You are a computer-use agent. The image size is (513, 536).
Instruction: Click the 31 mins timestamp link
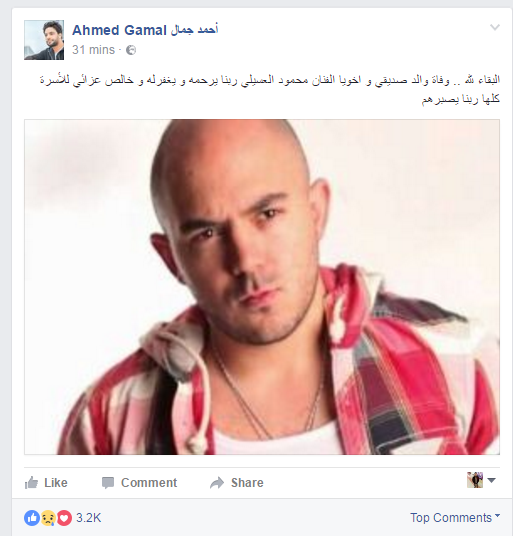tap(93, 50)
